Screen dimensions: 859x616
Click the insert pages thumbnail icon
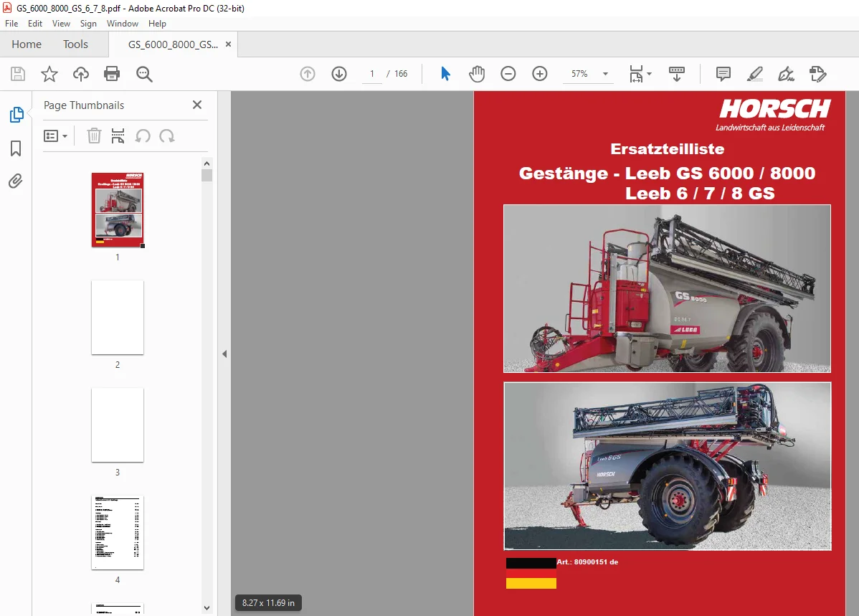[118, 136]
